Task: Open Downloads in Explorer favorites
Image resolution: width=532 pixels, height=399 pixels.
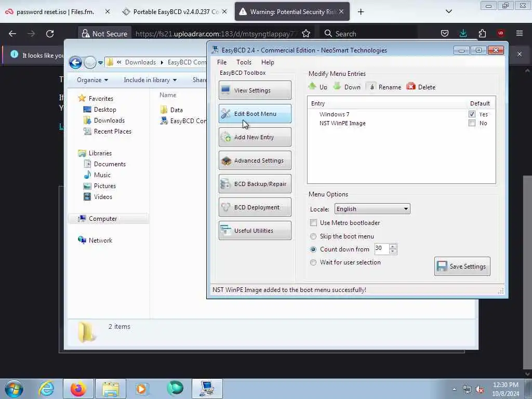Action: tap(109, 121)
